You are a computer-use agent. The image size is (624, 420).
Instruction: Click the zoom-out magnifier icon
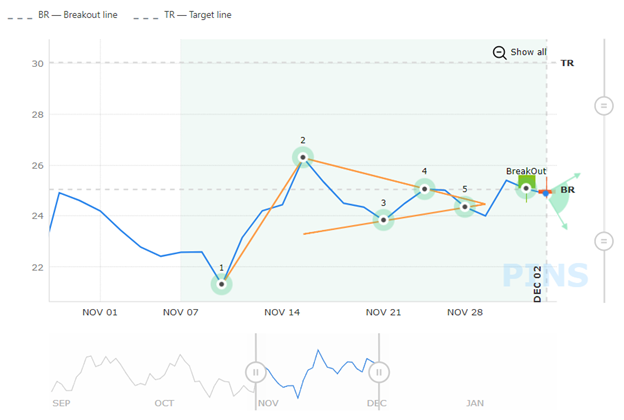pyautogui.click(x=499, y=52)
